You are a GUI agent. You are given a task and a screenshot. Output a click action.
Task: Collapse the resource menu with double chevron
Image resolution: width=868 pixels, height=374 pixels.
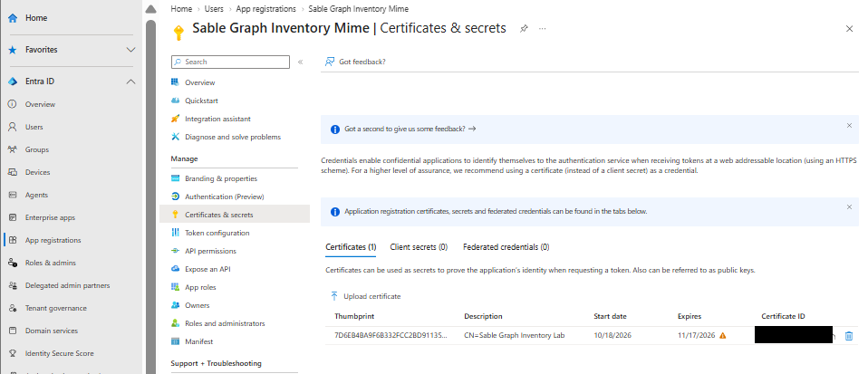tap(300, 62)
